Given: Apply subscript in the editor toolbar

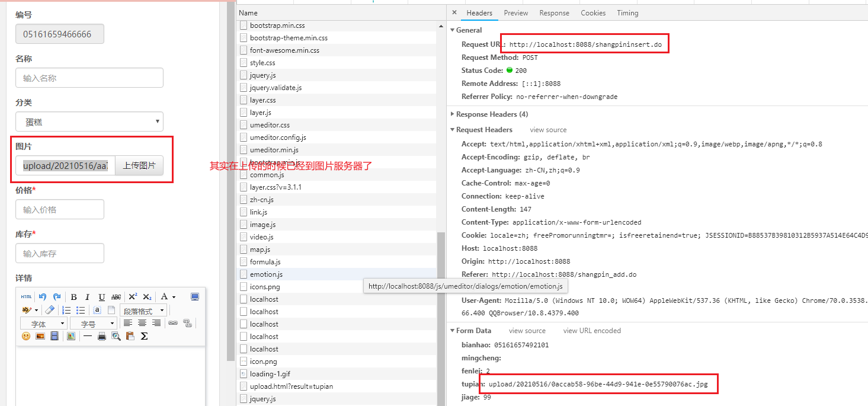Looking at the screenshot, I should coord(147,297).
